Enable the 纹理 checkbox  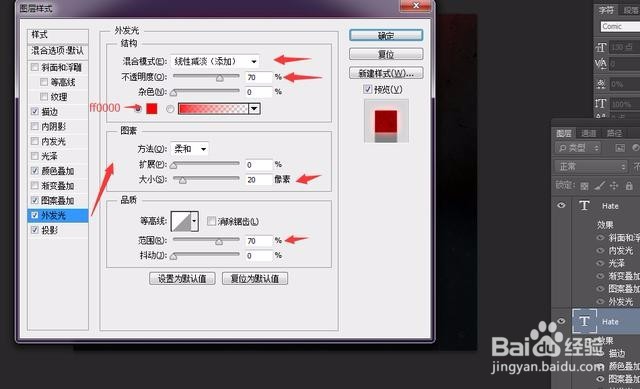pos(44,97)
